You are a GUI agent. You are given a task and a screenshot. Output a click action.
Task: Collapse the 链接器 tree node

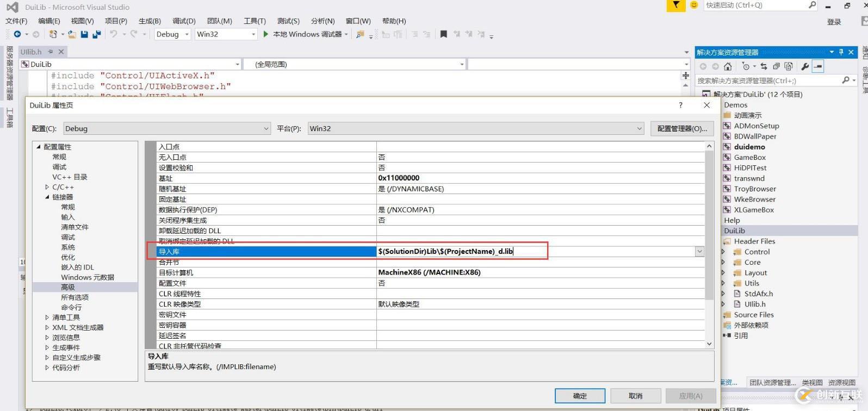(x=47, y=197)
